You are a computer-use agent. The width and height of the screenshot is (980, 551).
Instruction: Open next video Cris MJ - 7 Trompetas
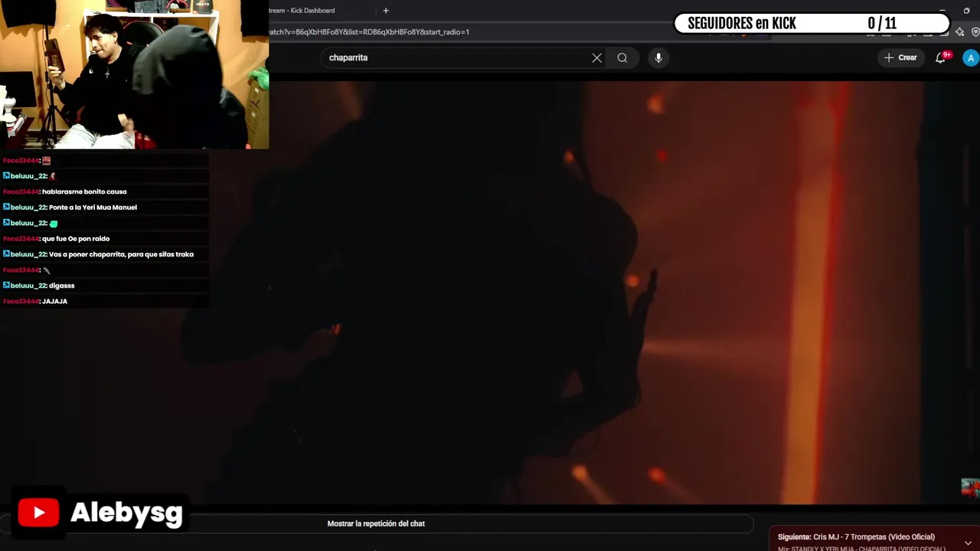coord(856,537)
